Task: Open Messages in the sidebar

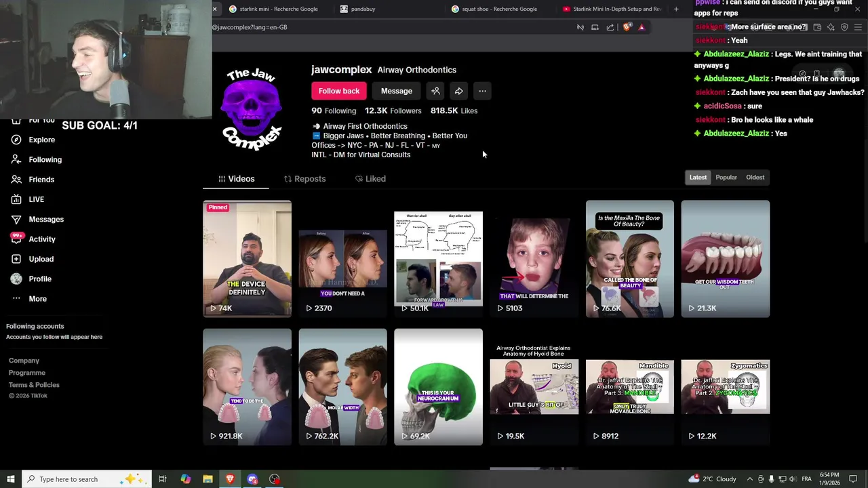Action: tap(37, 219)
